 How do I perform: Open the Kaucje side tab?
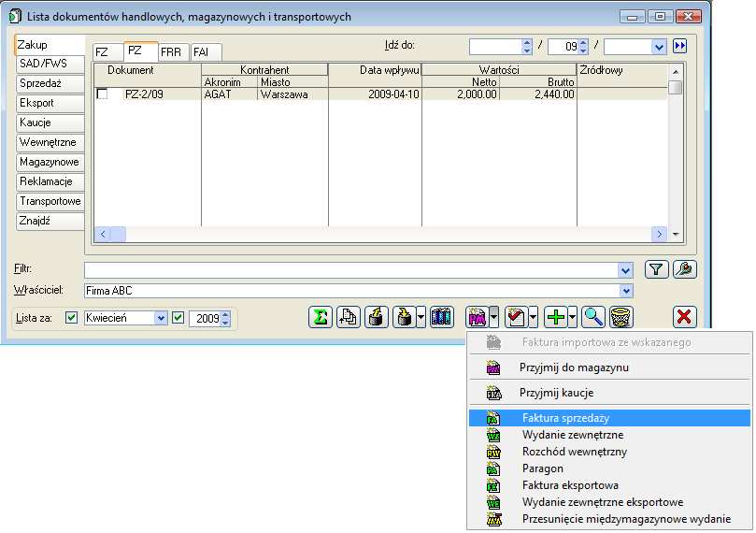click(50, 123)
